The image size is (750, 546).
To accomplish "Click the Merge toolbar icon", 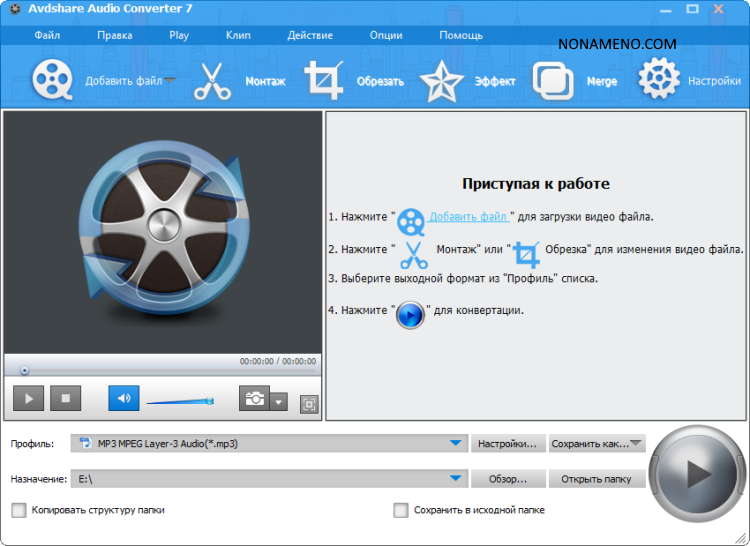I will [552, 81].
